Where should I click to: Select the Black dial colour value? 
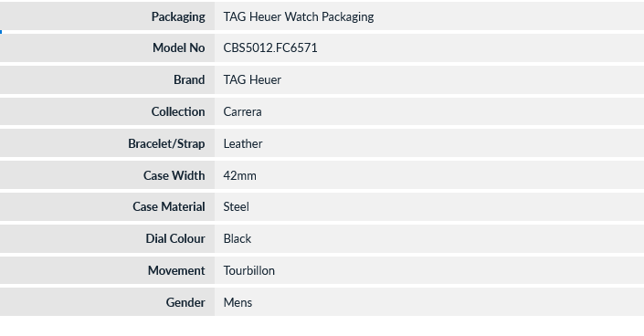[238, 238]
